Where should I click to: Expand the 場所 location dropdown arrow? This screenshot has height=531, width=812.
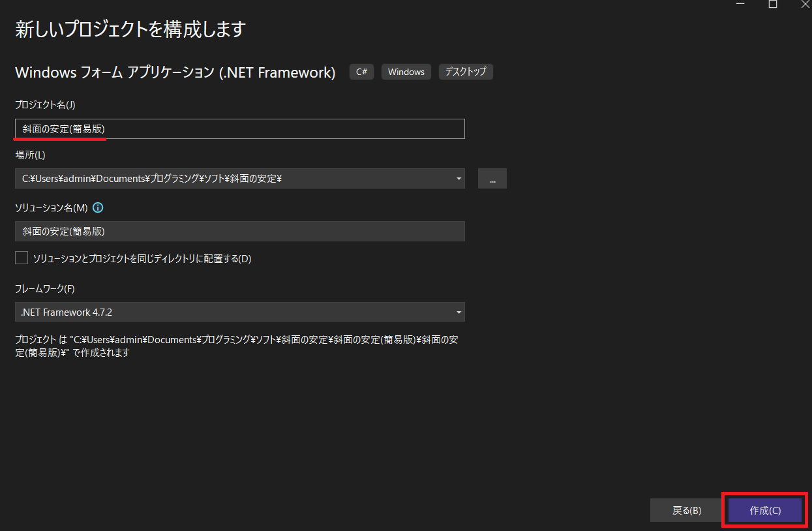coord(459,179)
